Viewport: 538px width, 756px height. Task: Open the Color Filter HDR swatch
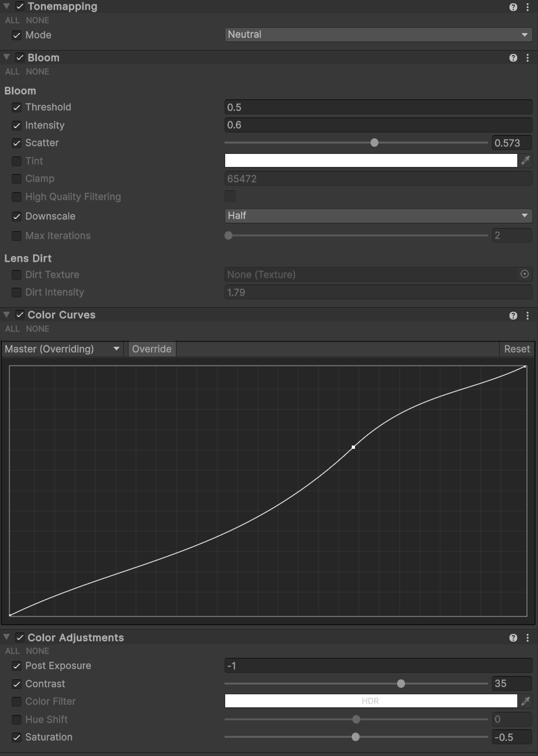[371, 701]
